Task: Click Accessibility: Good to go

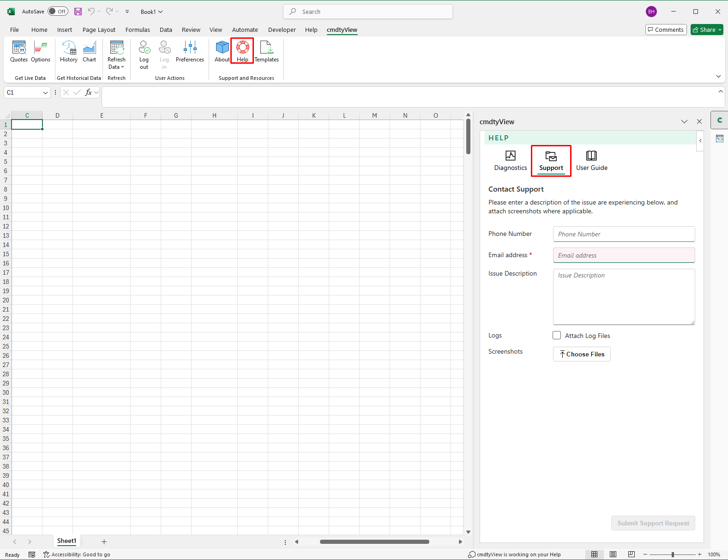Action: click(77, 554)
